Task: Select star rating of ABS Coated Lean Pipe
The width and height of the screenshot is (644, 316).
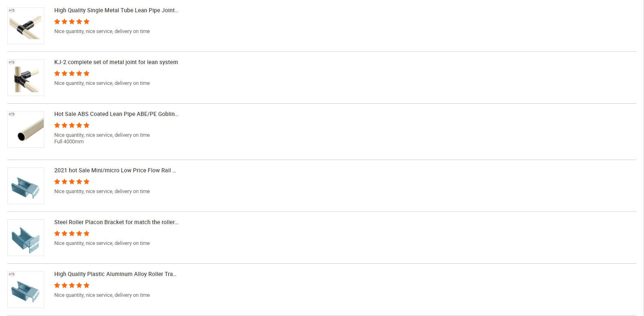Action: pos(72,125)
